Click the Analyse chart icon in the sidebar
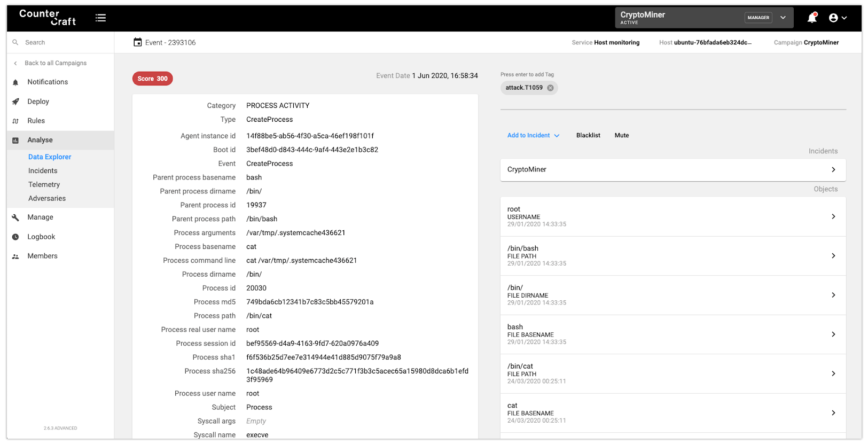Screen dimensions: 868x444 [x=15, y=140]
